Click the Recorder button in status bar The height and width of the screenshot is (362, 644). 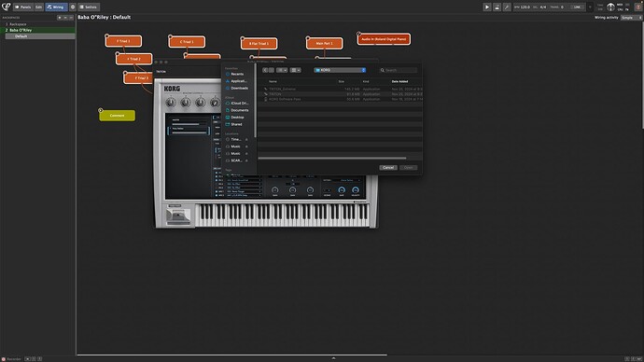pyautogui.click(x=11, y=358)
